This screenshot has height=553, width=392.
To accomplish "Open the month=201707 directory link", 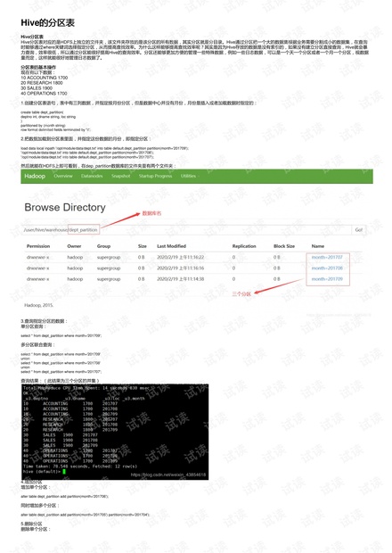I will (x=327, y=257).
